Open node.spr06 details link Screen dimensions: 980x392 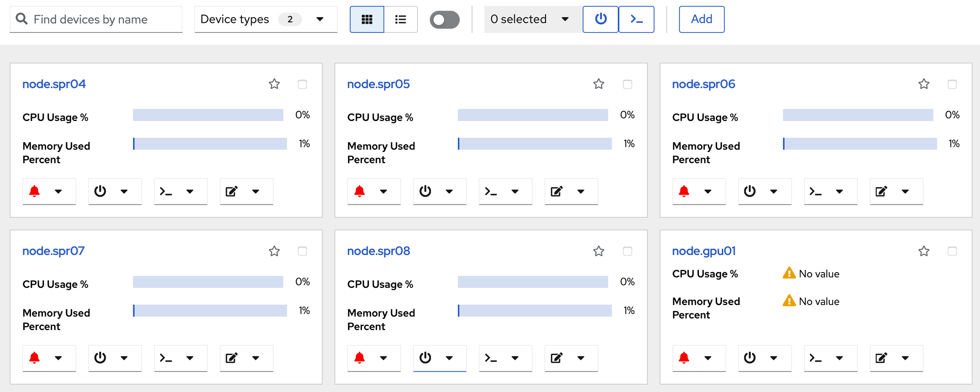click(x=704, y=84)
